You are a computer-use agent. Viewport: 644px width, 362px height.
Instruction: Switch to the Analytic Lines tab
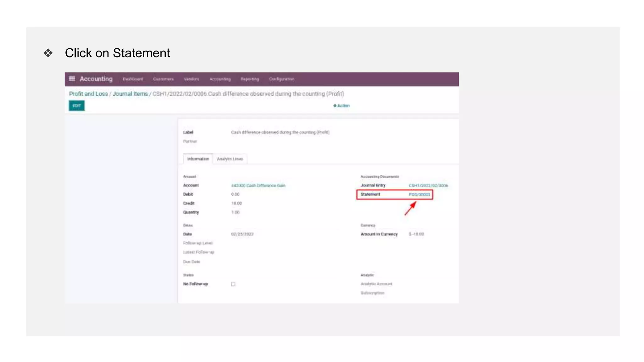click(x=230, y=159)
